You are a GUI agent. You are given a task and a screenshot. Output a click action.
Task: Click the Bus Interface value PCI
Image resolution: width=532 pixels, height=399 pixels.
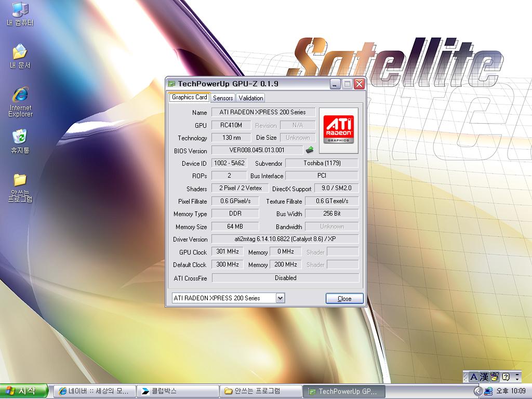[322, 176]
